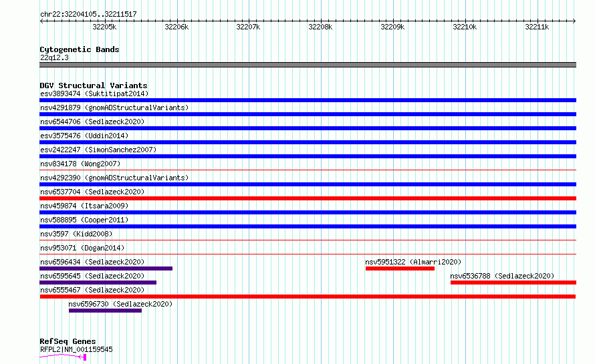The width and height of the screenshot is (595, 364).
Task: Click the Cytogenetic Bands track title
Action: click(80, 49)
